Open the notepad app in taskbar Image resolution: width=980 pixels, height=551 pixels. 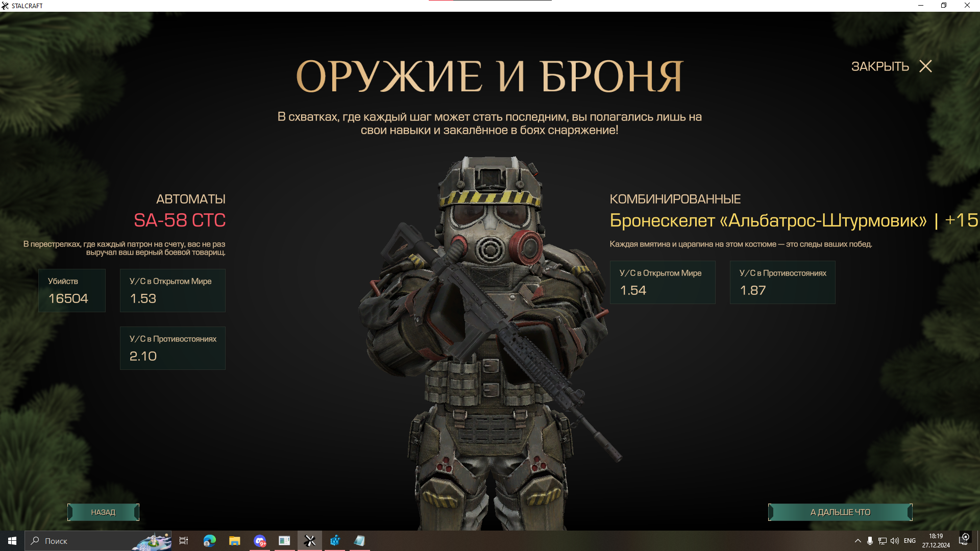[x=360, y=541]
